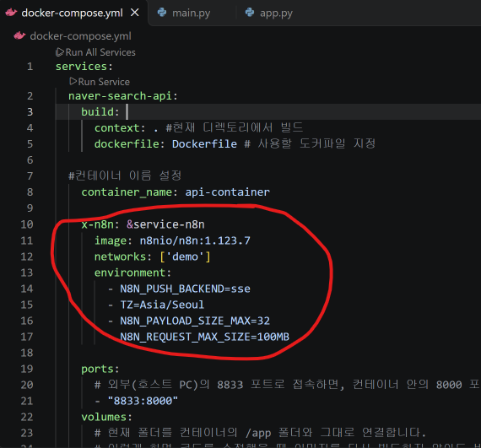Switch to the main.py tab
481x448 pixels.
191,13
